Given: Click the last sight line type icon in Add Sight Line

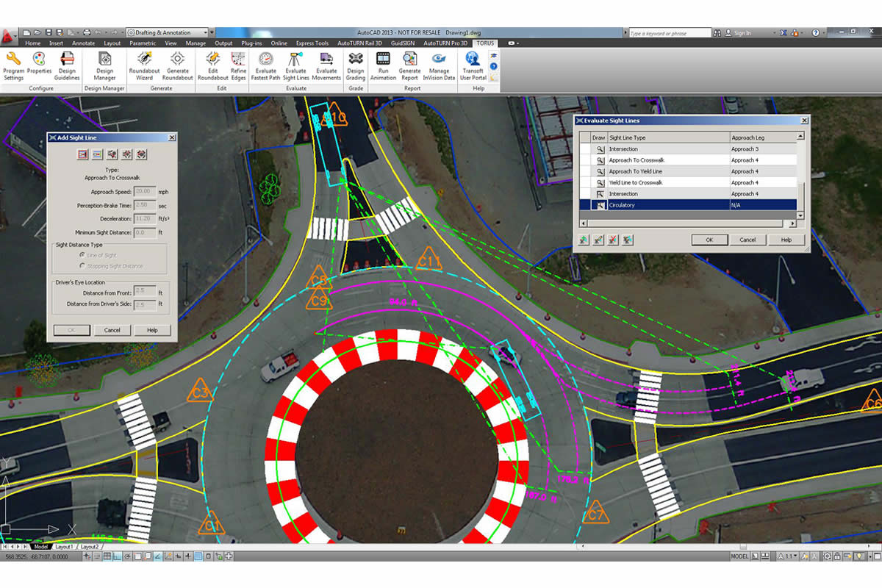Looking at the screenshot, I should tap(142, 154).
